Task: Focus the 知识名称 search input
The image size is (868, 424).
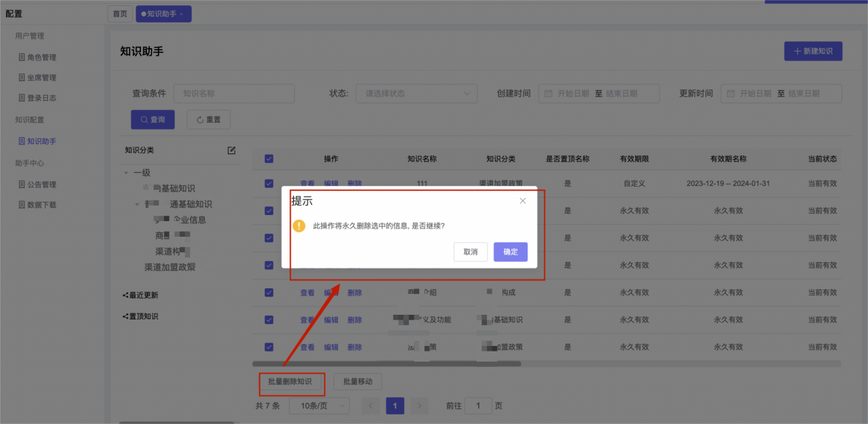Action: pos(234,94)
